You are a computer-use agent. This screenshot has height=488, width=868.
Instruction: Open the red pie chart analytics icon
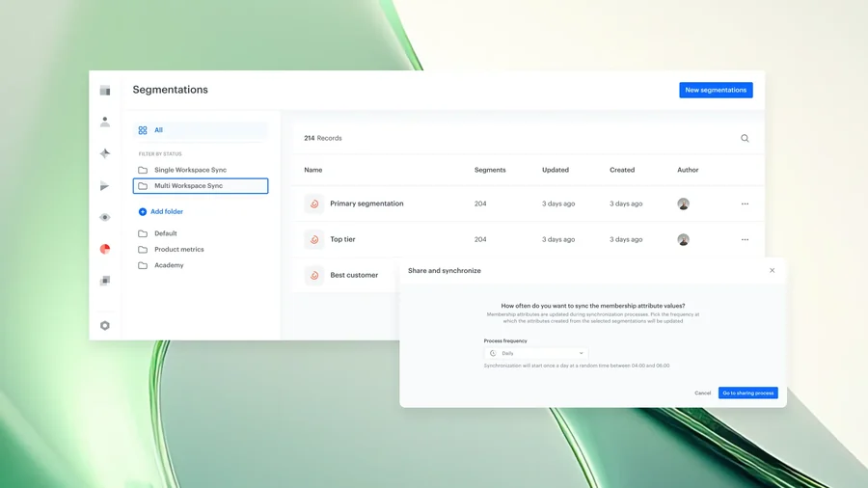[104, 249]
